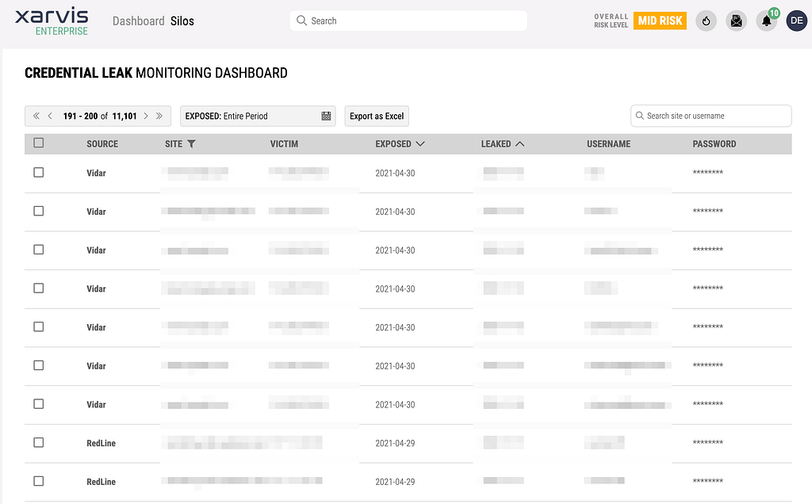Open the EXPOSED: Entire Period selector
The height and width of the screenshot is (504, 812).
[x=258, y=116]
